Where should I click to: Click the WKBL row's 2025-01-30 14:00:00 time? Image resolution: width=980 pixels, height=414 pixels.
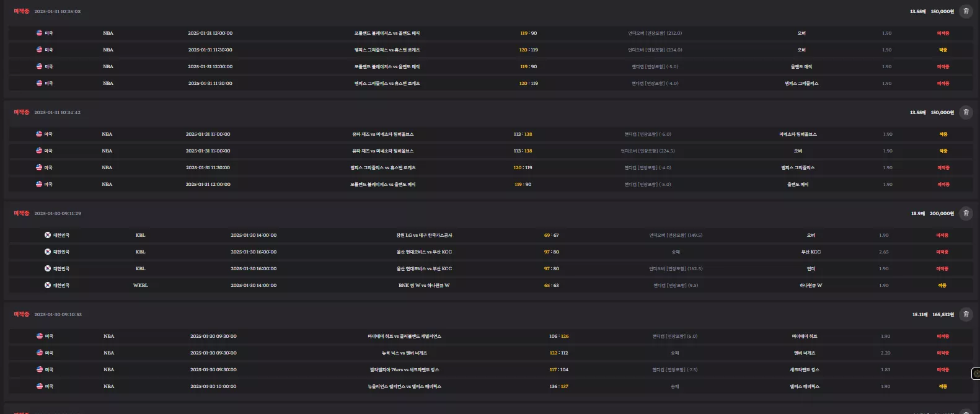point(254,286)
